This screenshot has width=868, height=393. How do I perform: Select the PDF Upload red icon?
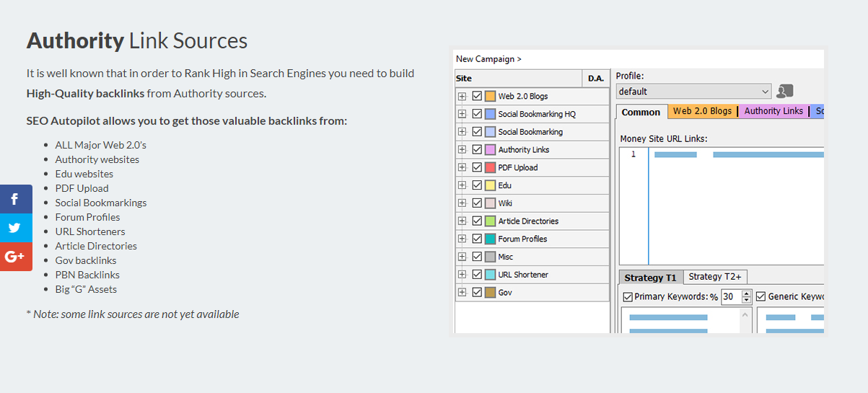(x=490, y=167)
